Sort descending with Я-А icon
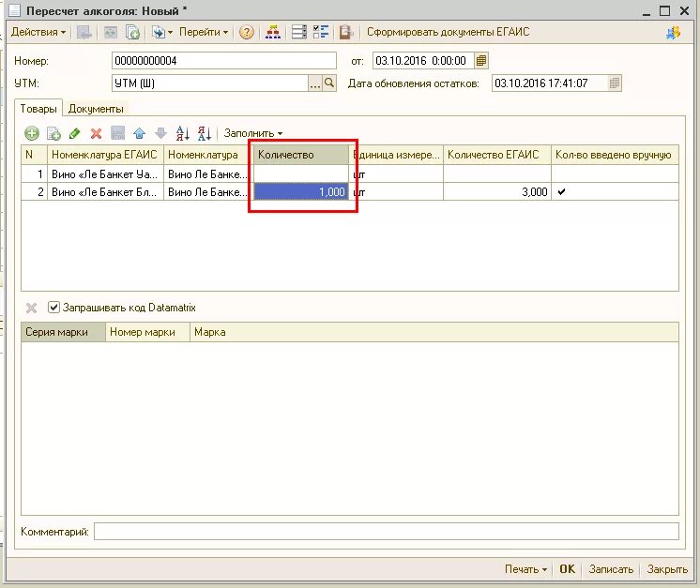The width and height of the screenshot is (700, 588). click(x=205, y=133)
